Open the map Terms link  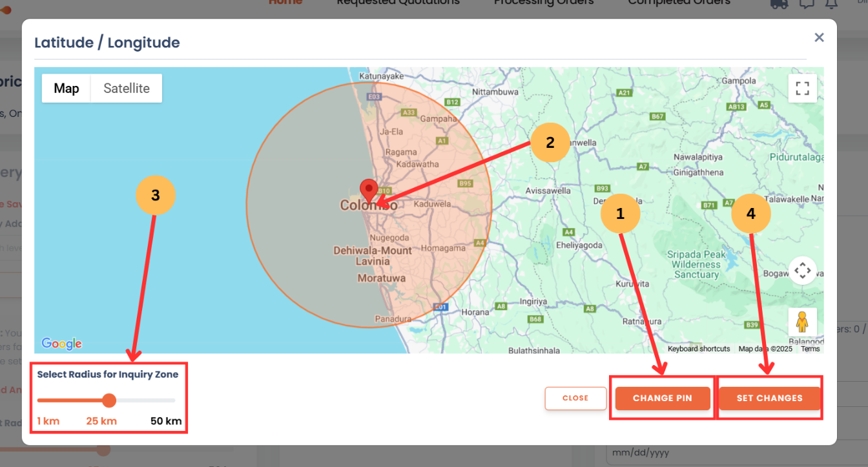click(x=810, y=348)
